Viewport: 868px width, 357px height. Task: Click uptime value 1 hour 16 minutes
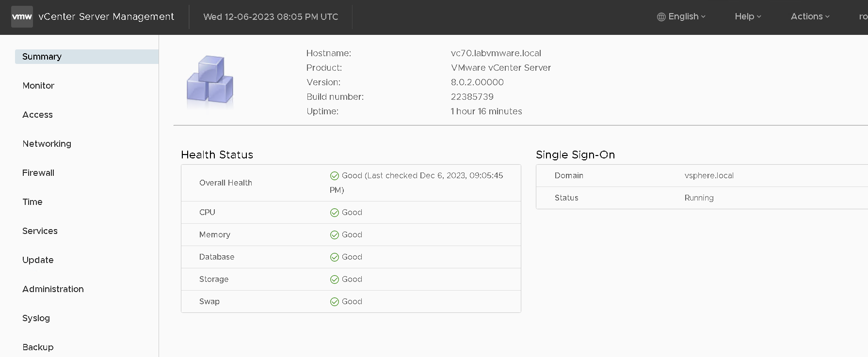coord(486,111)
